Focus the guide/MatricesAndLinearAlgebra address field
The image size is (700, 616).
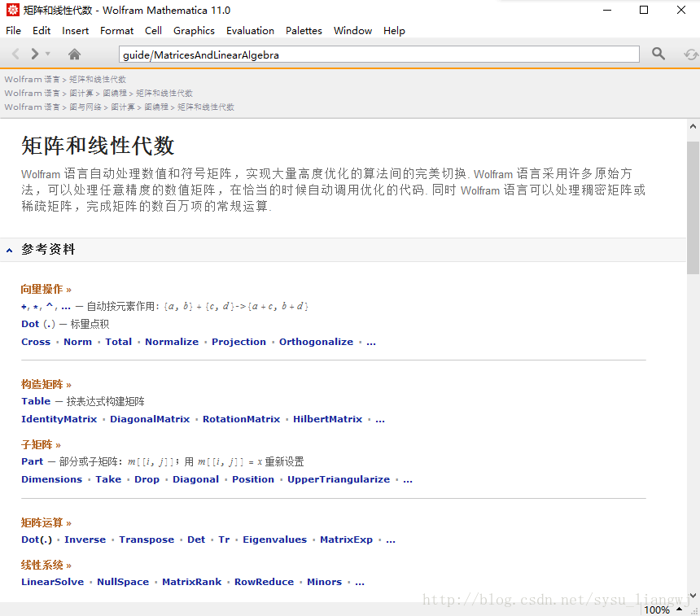(379, 55)
